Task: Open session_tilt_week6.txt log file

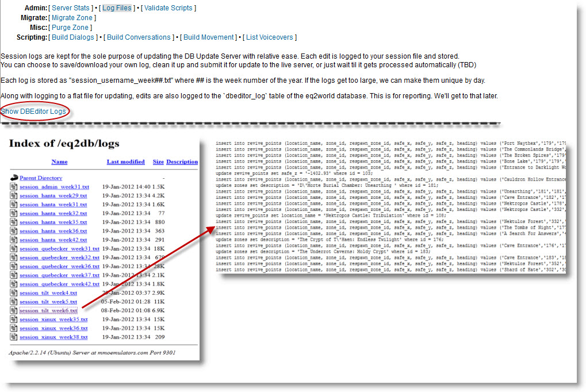Action: pyautogui.click(x=48, y=310)
